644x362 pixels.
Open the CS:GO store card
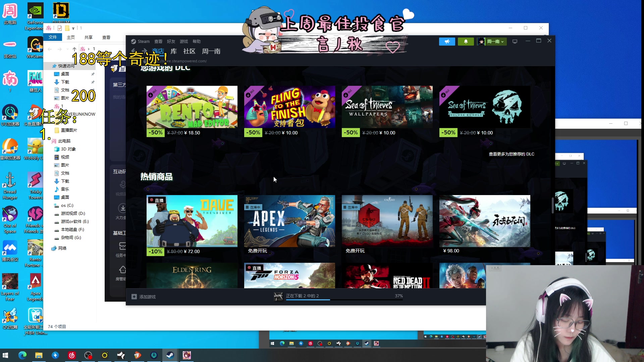[387, 225]
